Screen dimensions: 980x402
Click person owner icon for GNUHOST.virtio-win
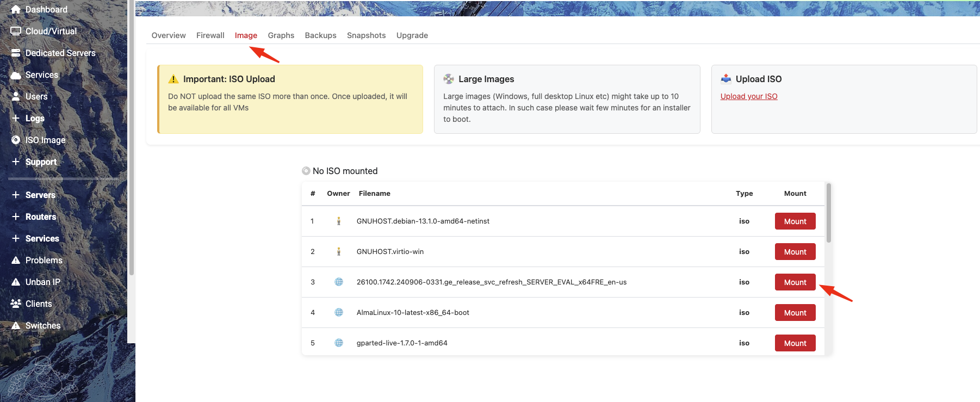(339, 251)
